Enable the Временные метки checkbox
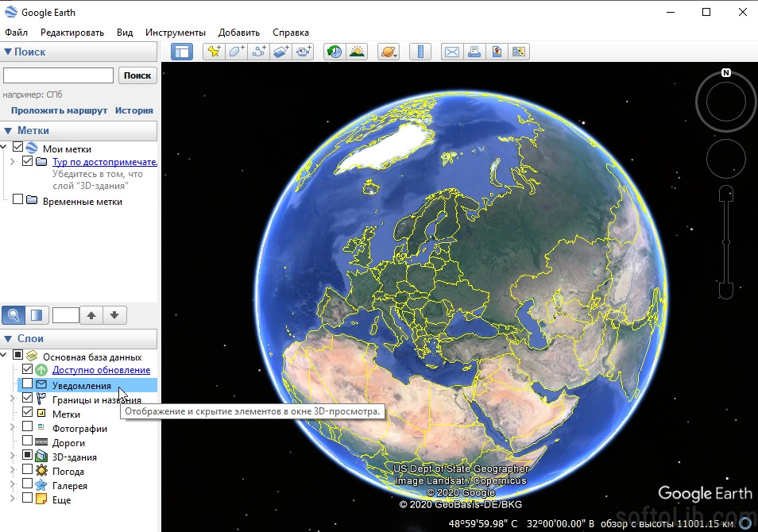758x532 pixels. coord(18,199)
